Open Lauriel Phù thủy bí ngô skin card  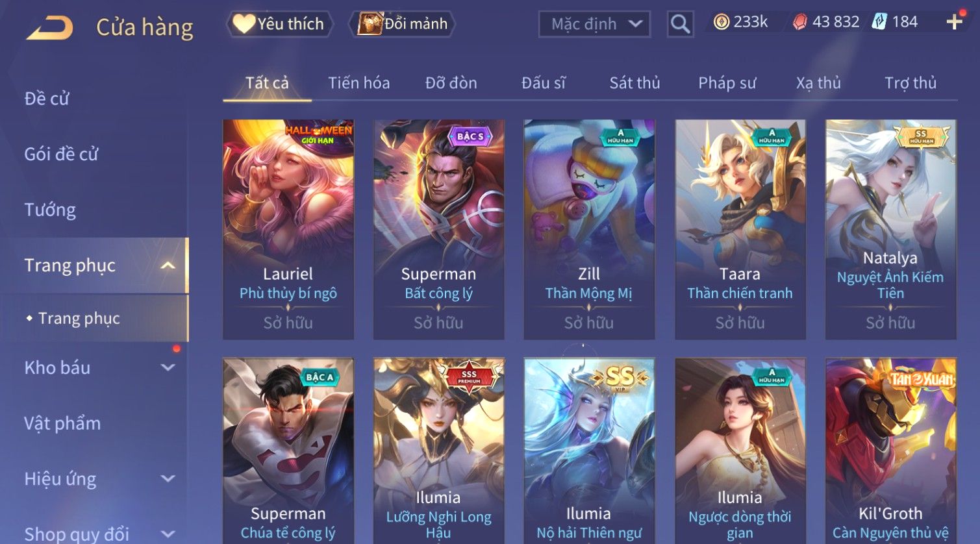tap(288, 229)
